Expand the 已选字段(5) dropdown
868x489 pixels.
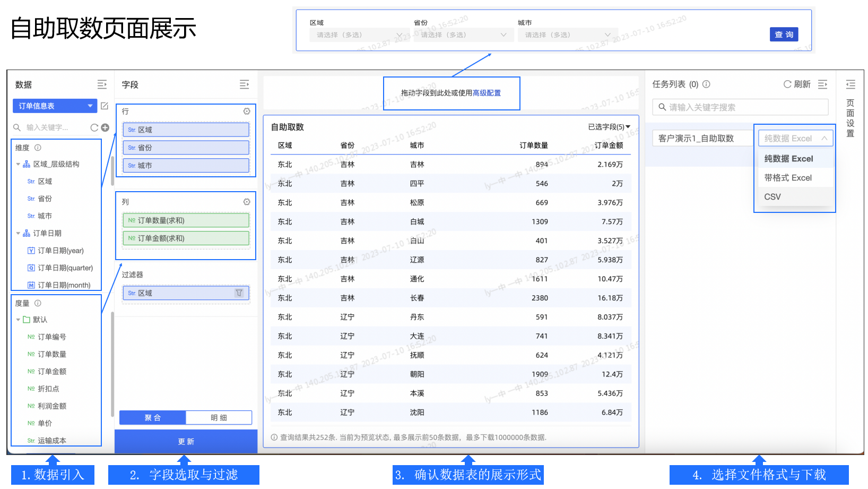pyautogui.click(x=609, y=127)
